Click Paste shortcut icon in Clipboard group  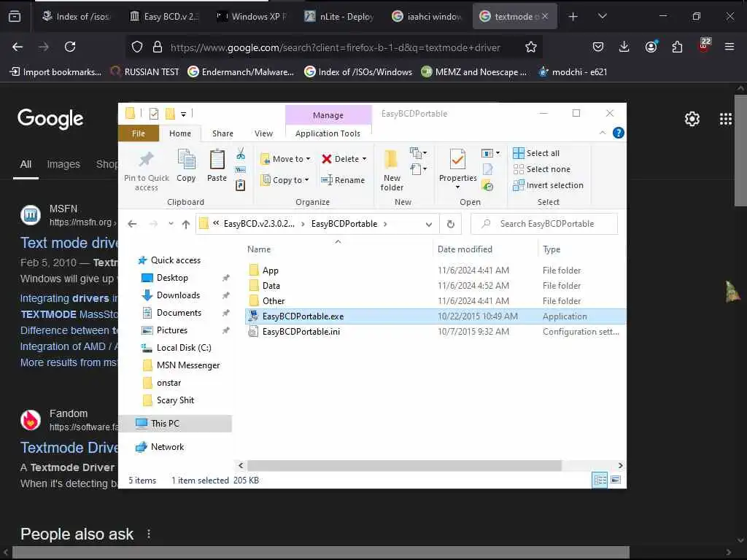point(241,185)
